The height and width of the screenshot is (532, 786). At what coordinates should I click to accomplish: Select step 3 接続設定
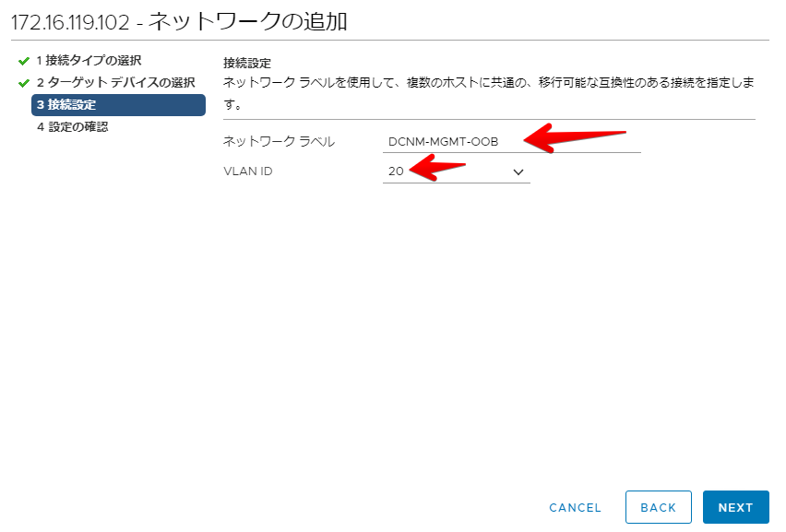click(x=118, y=105)
